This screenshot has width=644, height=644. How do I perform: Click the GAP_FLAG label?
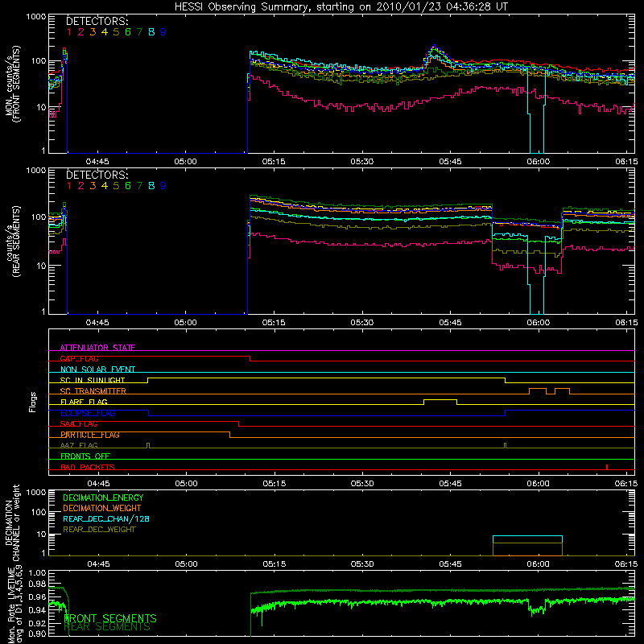[79, 358]
